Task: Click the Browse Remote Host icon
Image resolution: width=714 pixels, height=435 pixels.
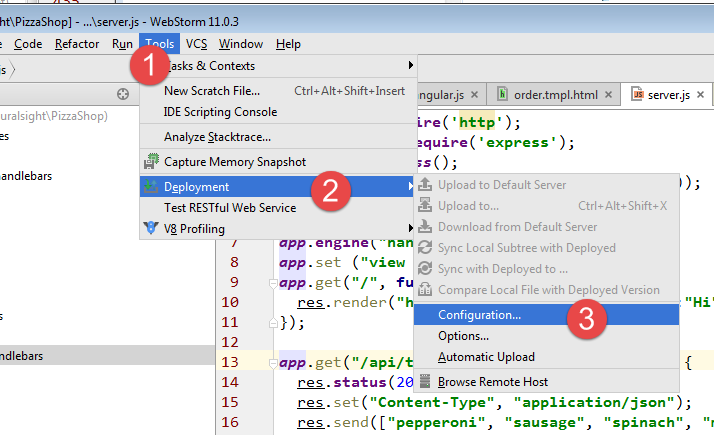Action: pos(425,381)
